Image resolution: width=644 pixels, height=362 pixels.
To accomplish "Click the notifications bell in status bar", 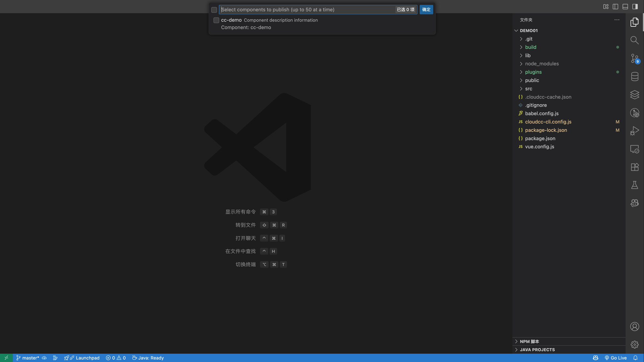I will pyautogui.click(x=635, y=358).
